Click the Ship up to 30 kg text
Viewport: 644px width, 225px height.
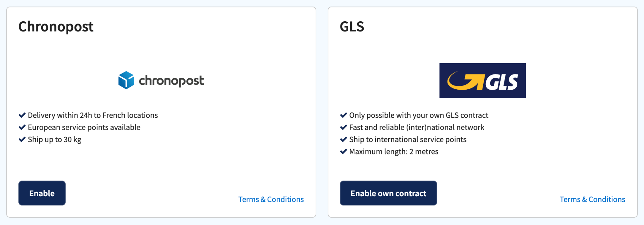[54, 140]
